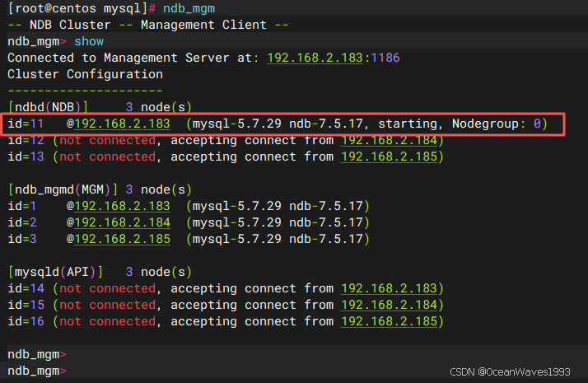Click 'not connected' on the id=14 row
Screen dimensions: 588x383
[108, 288]
